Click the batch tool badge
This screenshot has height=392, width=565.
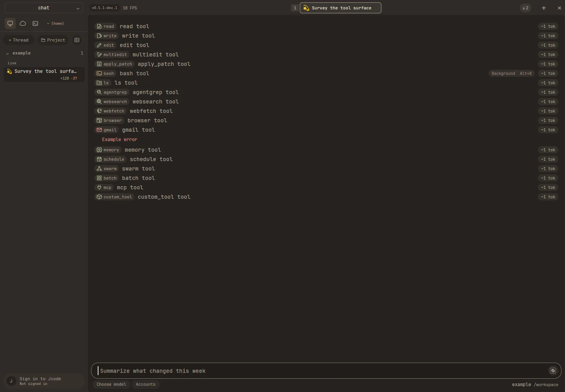click(106, 178)
